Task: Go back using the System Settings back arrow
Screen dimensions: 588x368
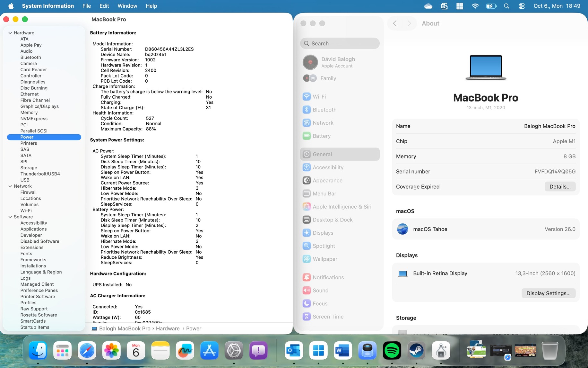Action: (x=395, y=23)
